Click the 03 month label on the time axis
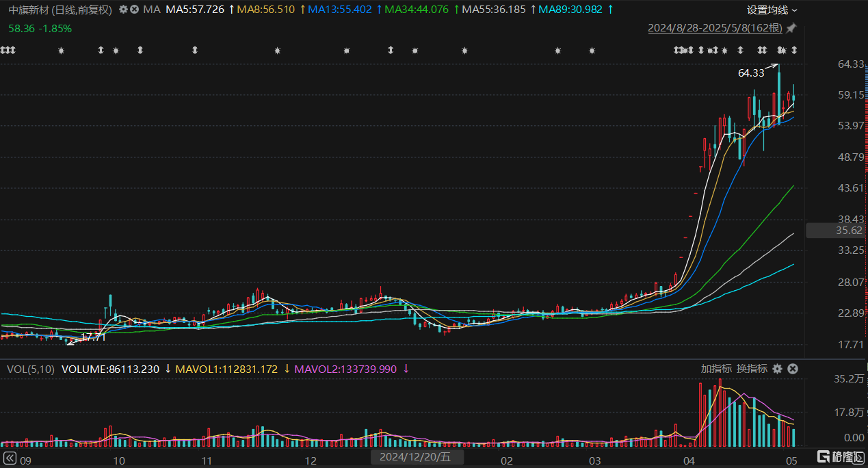This screenshot has height=468, width=868. click(x=595, y=460)
